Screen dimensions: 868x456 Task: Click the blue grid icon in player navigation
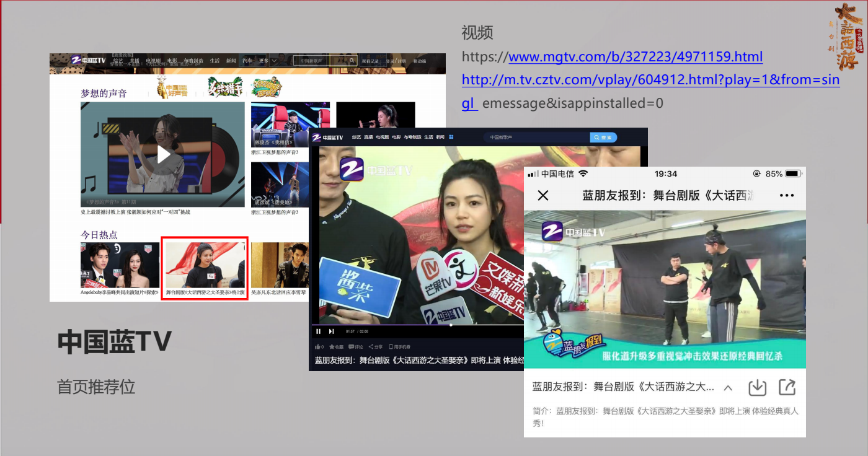click(x=451, y=137)
